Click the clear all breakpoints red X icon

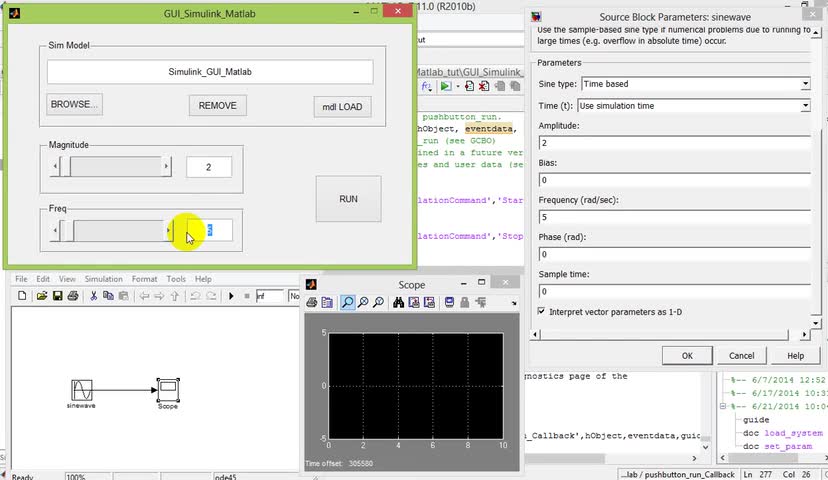[484, 86]
